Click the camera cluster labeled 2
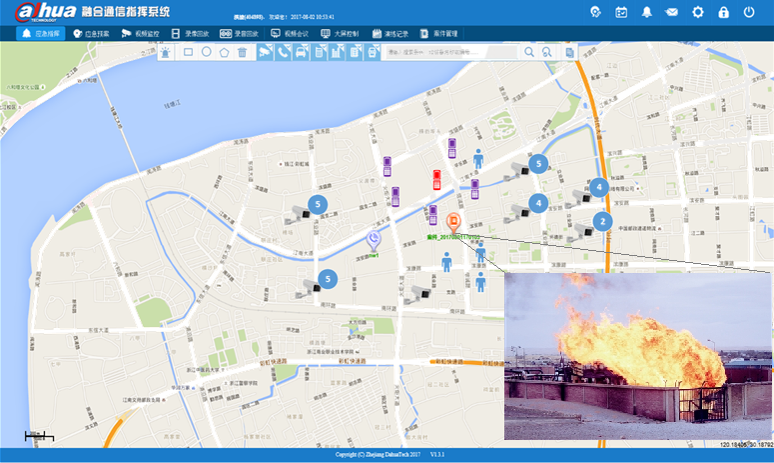This screenshot has width=774, height=463. point(601,222)
